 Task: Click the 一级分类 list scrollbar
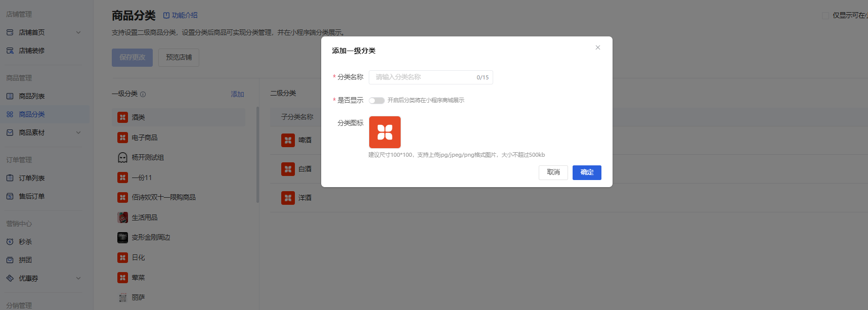[257, 155]
